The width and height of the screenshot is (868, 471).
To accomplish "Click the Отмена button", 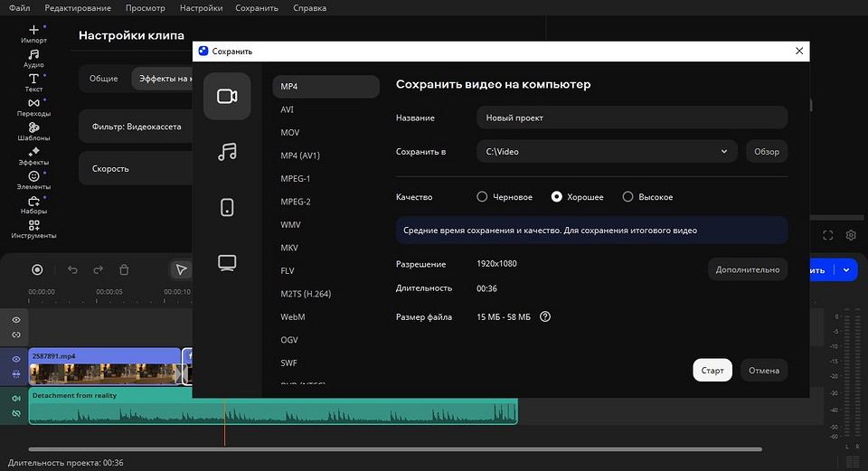I will [x=764, y=371].
